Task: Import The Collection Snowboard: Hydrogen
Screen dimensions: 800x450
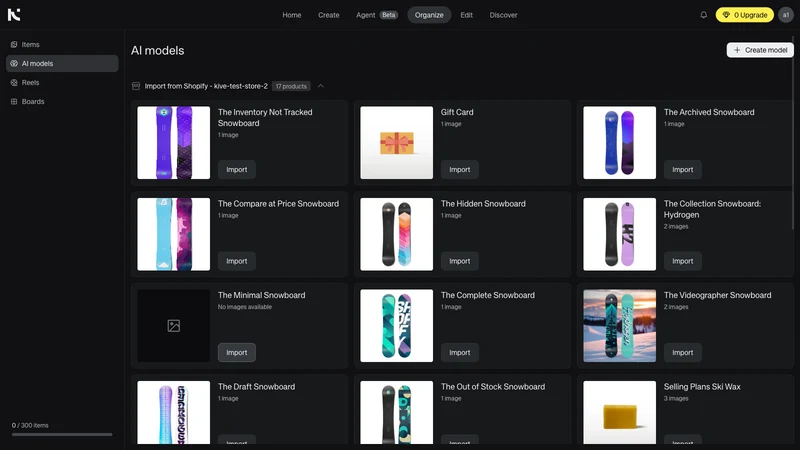Action: (683, 261)
